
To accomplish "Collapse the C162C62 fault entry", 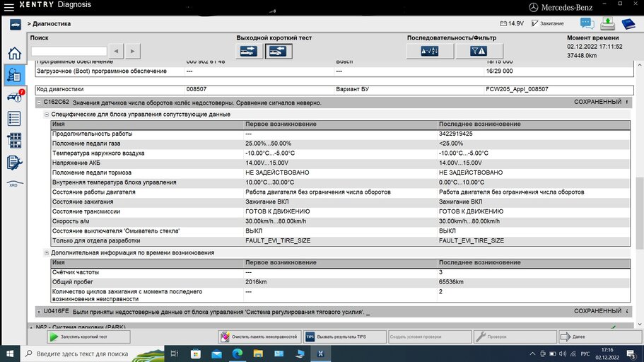I will pos(39,103).
